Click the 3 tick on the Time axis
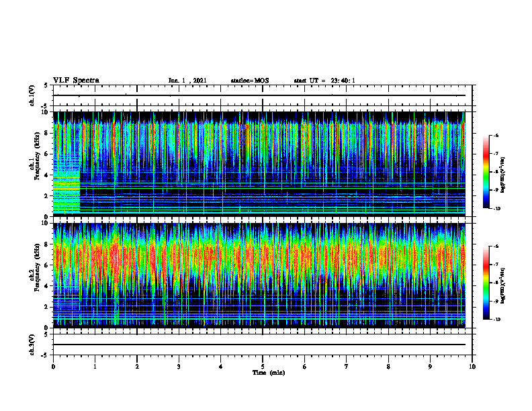 click(x=179, y=367)
